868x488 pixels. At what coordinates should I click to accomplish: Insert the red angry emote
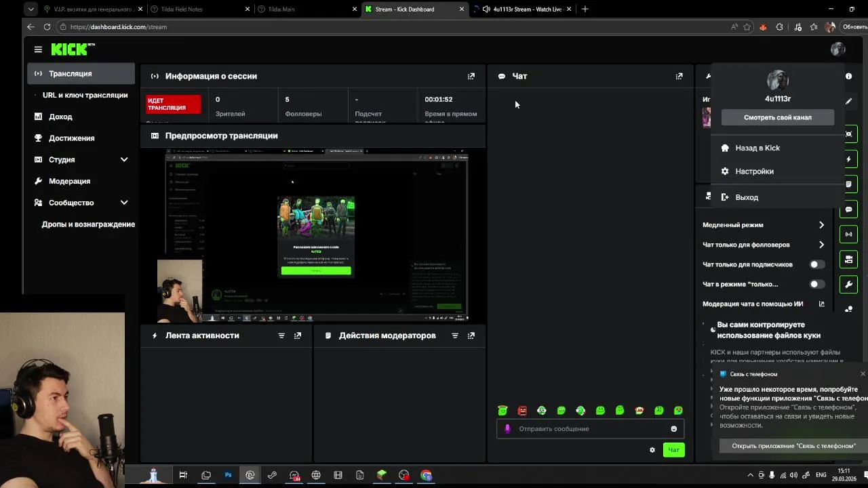point(522,411)
